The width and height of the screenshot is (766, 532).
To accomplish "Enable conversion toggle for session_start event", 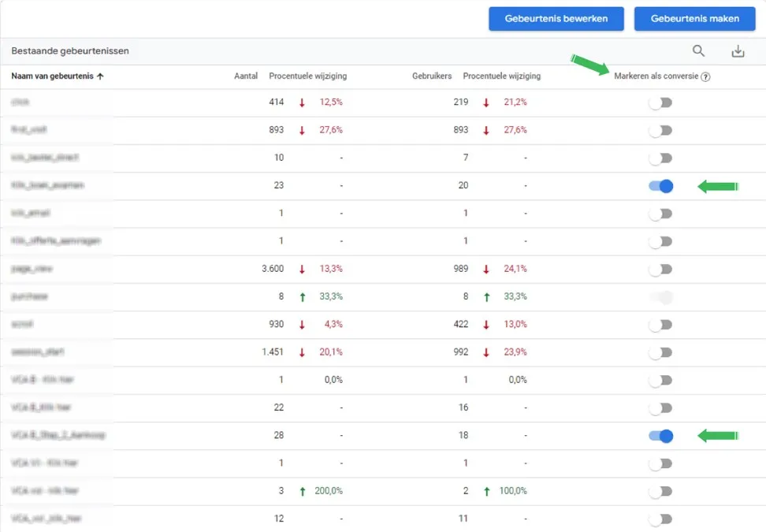I will pos(660,352).
